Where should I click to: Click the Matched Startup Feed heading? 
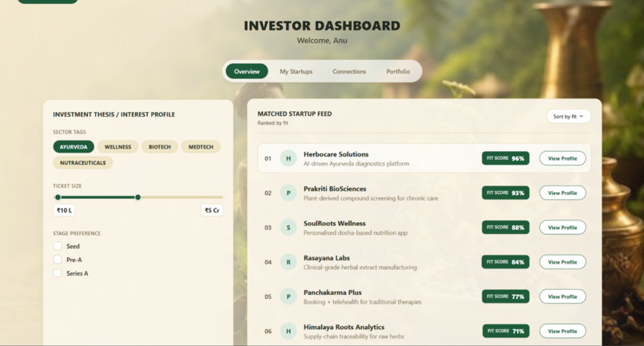pos(295,113)
